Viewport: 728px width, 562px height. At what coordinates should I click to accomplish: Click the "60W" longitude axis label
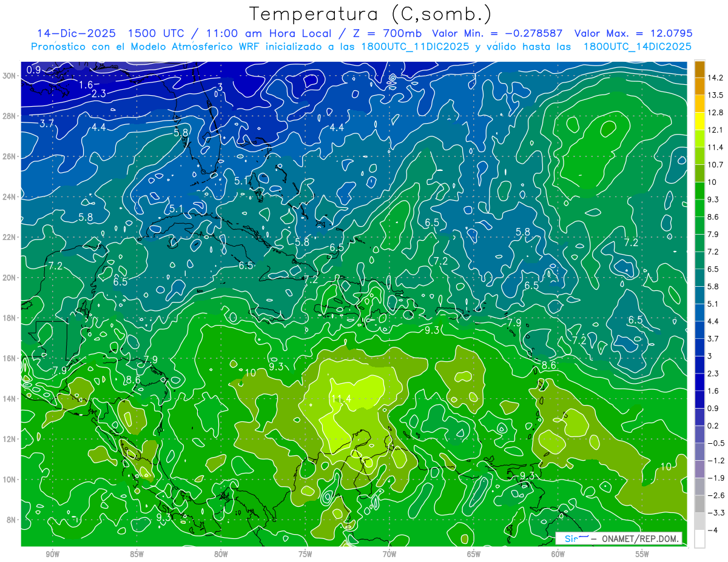pyautogui.click(x=558, y=555)
